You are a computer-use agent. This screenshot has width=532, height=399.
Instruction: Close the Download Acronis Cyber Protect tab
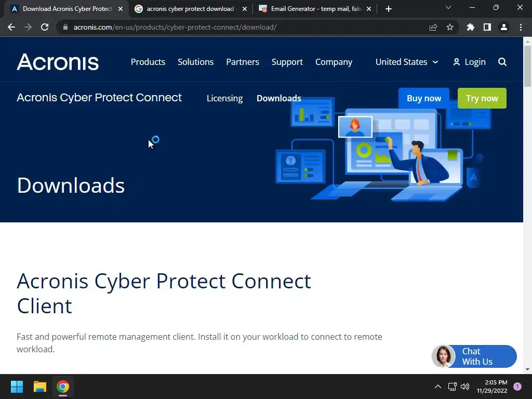(121, 9)
